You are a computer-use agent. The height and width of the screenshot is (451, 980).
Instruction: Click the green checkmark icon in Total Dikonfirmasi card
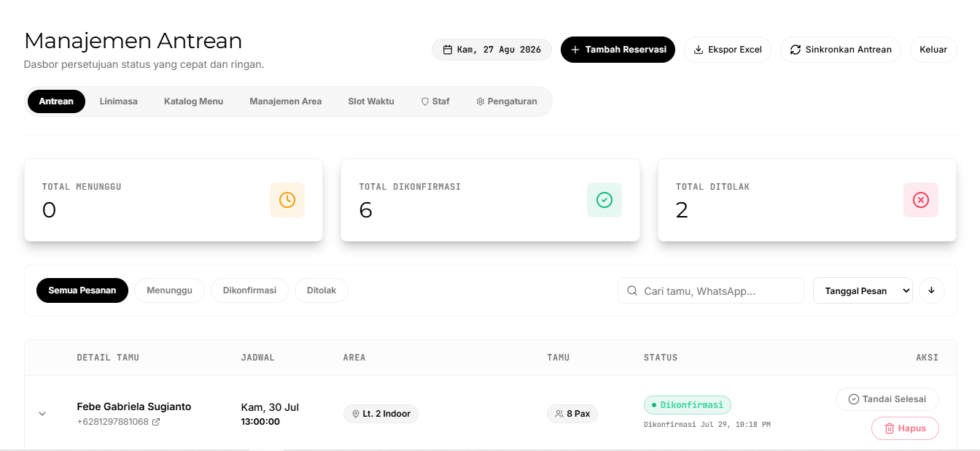click(604, 200)
